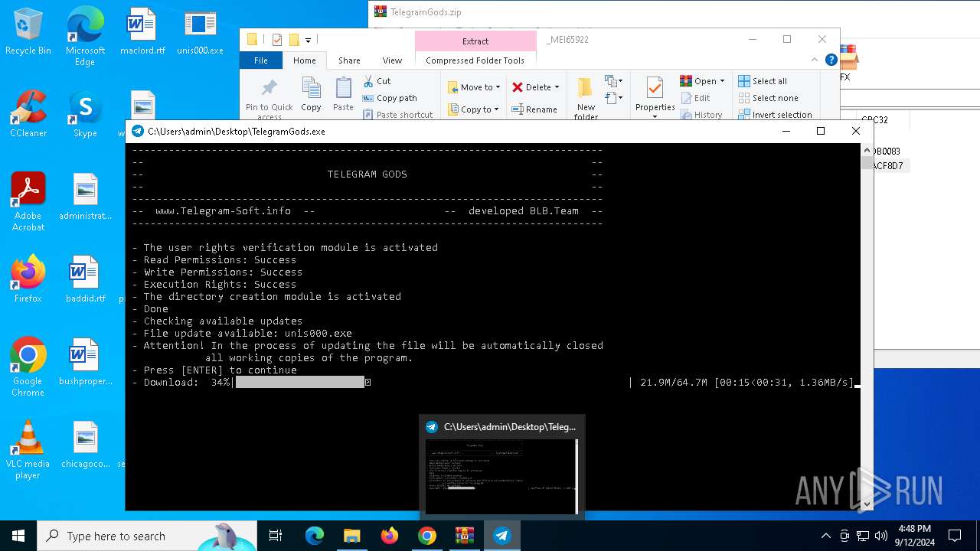Screen dimensions: 980x551
Task: Open Firefox desktop shortcut
Action: coord(28,279)
